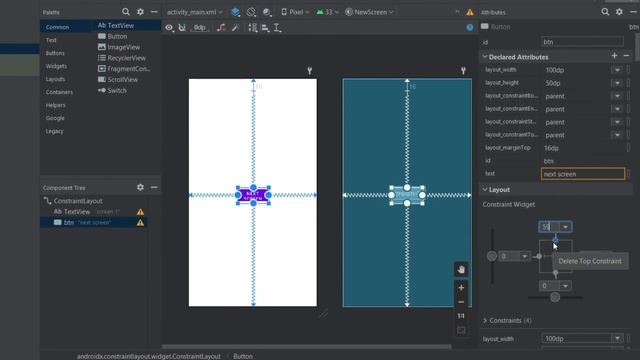Open the bottom margin 0 dropdown
Viewport: 640px width, 360px height.
566,286
